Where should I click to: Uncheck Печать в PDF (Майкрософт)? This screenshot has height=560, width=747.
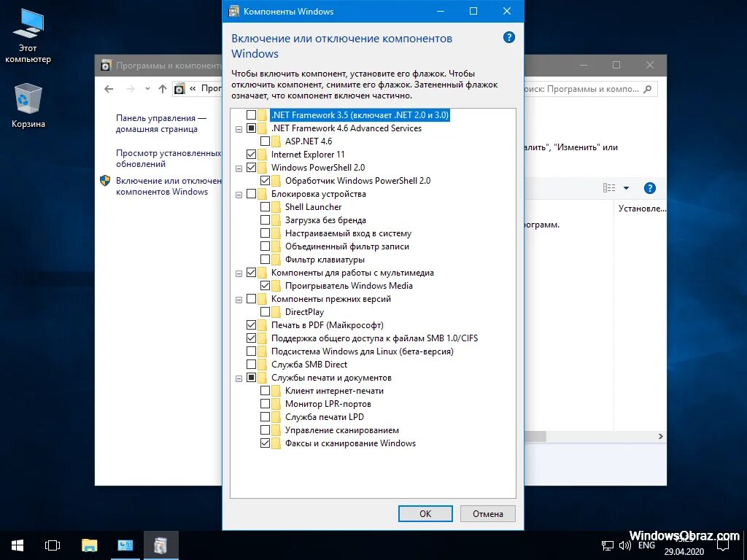pos(251,325)
